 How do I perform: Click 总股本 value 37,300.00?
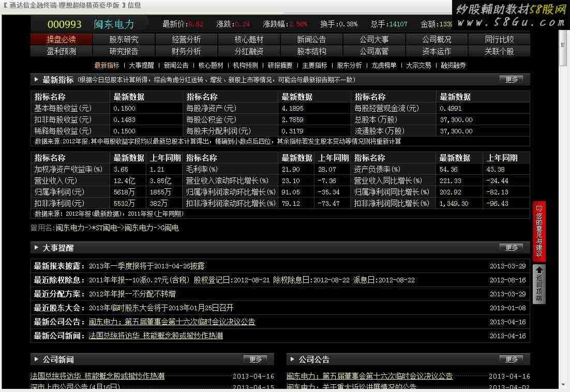tap(456, 119)
